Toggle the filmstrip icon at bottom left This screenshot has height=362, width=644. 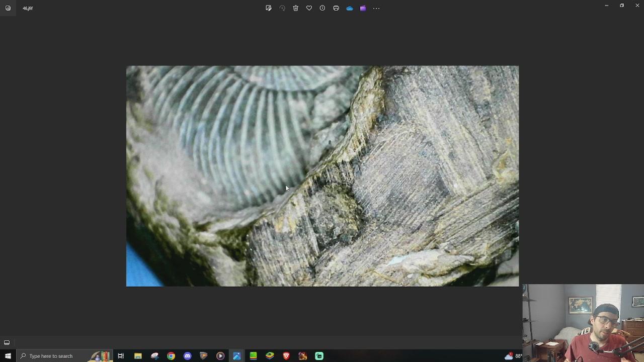(7, 343)
